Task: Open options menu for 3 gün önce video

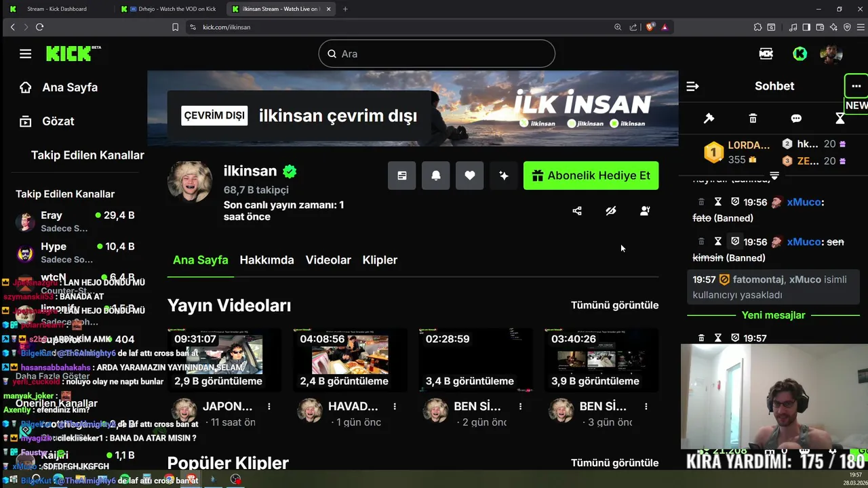Action: click(646, 407)
